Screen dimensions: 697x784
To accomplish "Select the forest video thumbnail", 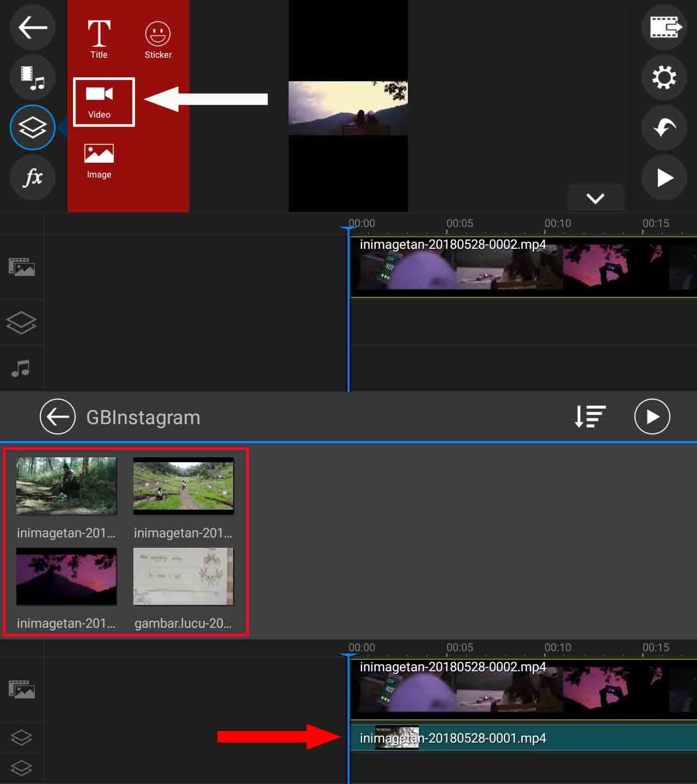I will [66, 486].
